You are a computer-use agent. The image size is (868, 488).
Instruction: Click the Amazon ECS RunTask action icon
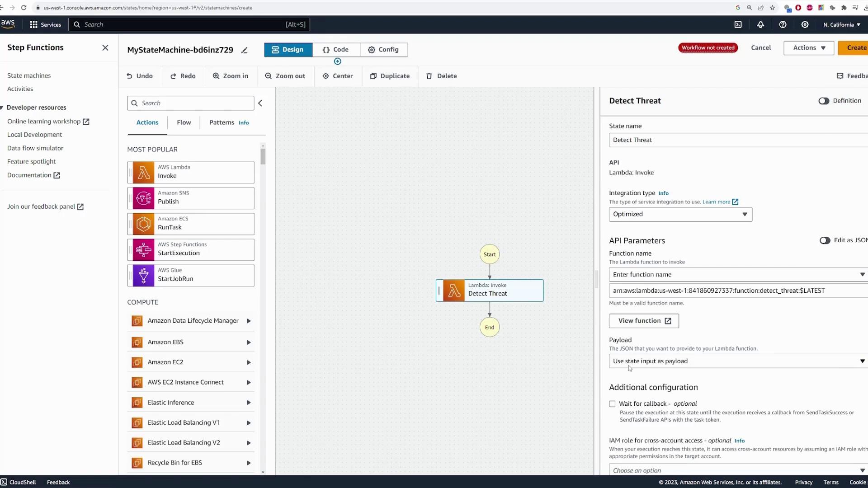tap(143, 224)
